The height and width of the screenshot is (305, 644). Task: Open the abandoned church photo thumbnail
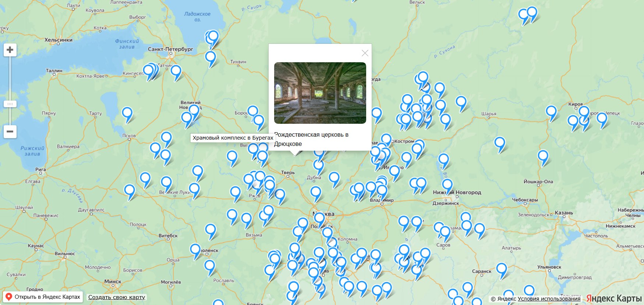[320, 93]
